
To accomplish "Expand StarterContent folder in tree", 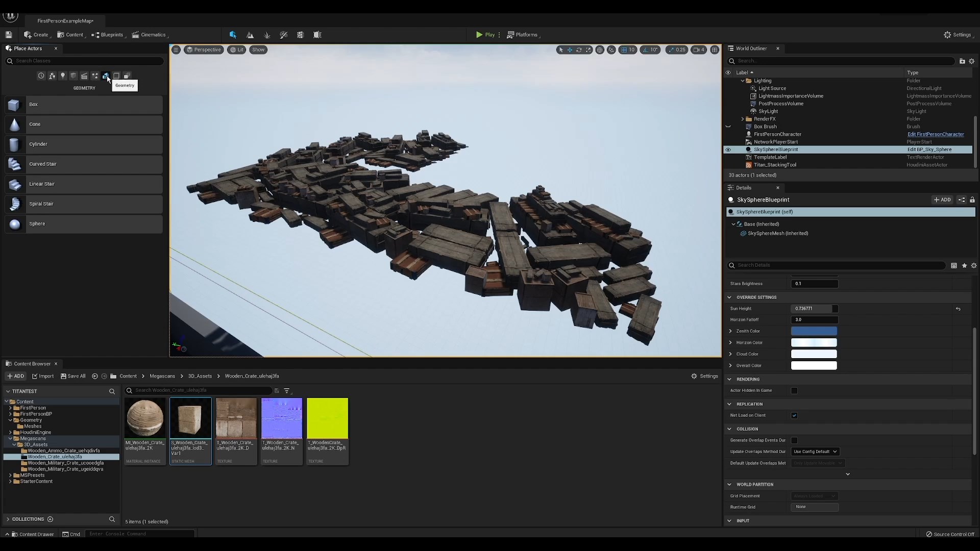I will (10, 481).
